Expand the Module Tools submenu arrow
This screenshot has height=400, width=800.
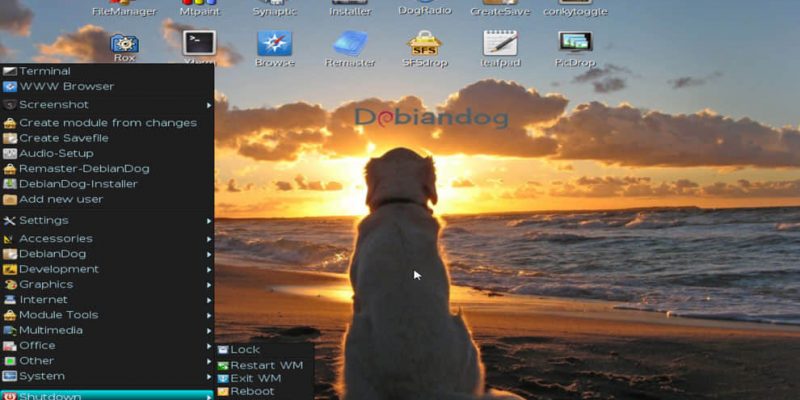(x=209, y=315)
